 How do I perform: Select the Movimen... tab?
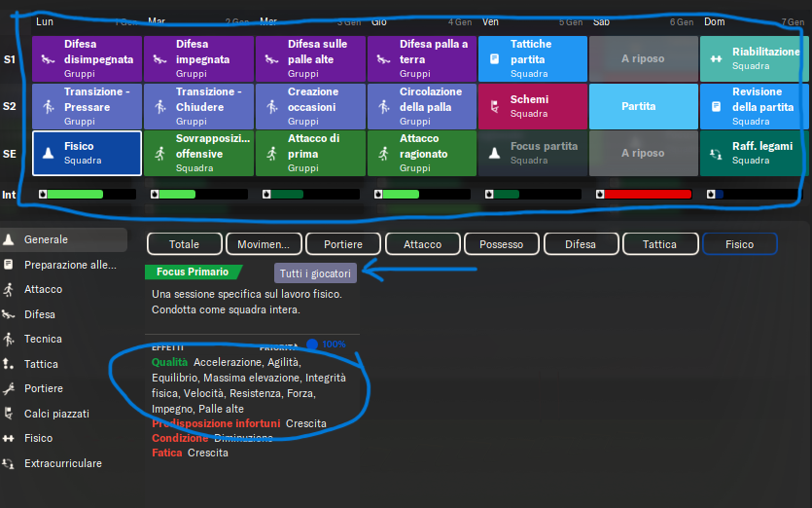(x=264, y=243)
